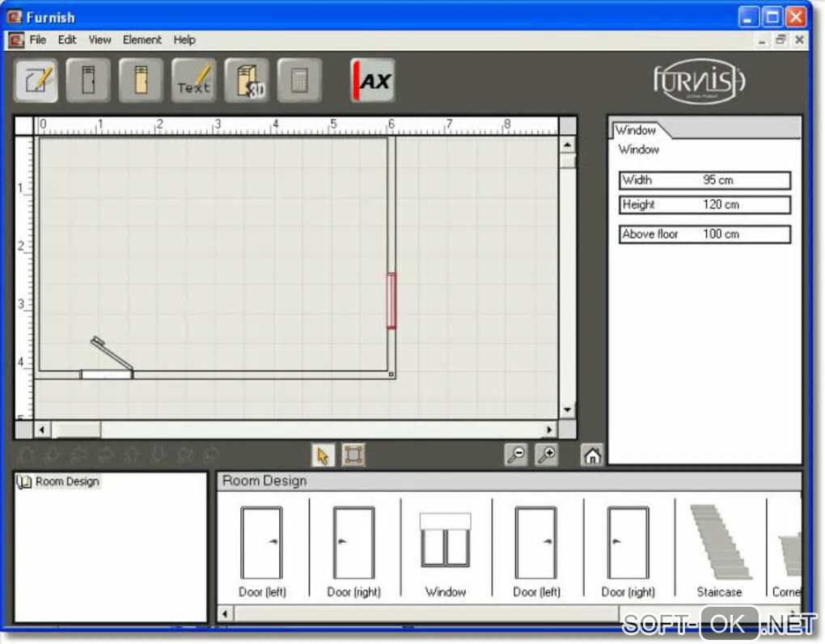Switch to 3D view
This screenshot has height=644, width=825.
click(x=246, y=81)
